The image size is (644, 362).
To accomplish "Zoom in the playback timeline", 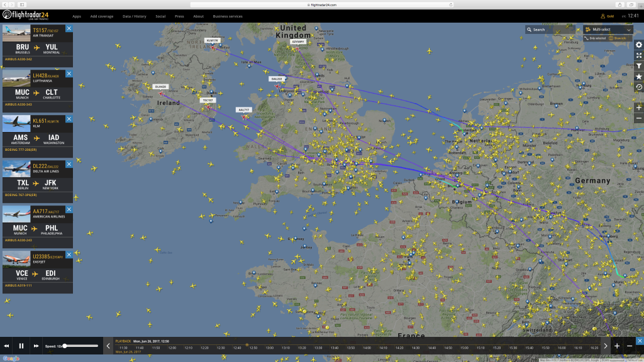I will (617, 346).
